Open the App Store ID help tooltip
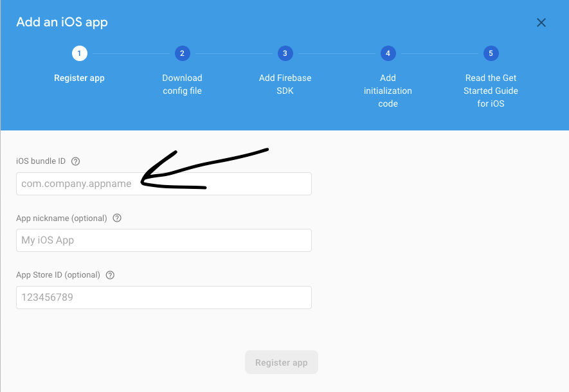Image resolution: width=569 pixels, height=392 pixels. pos(109,274)
